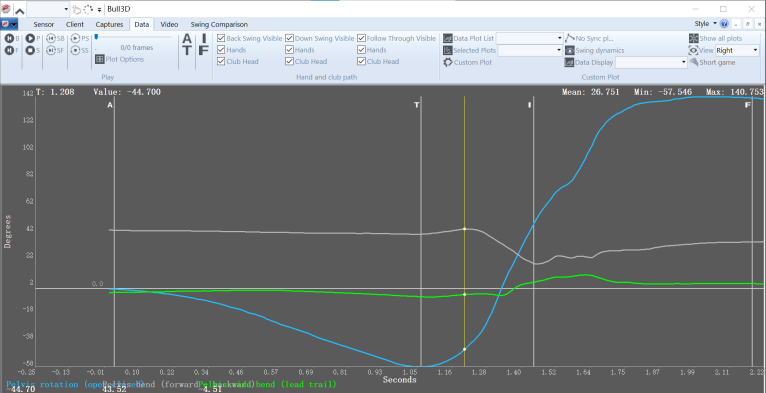766x393 pixels.
Task: Toggle Back Swing Visible checkbox
Action: (221, 38)
